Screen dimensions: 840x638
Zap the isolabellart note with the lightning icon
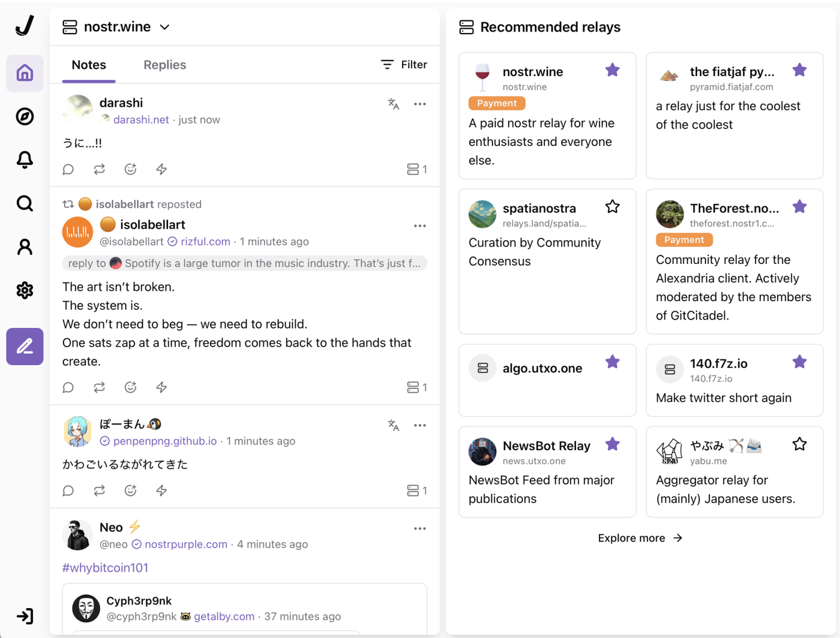pyautogui.click(x=161, y=387)
